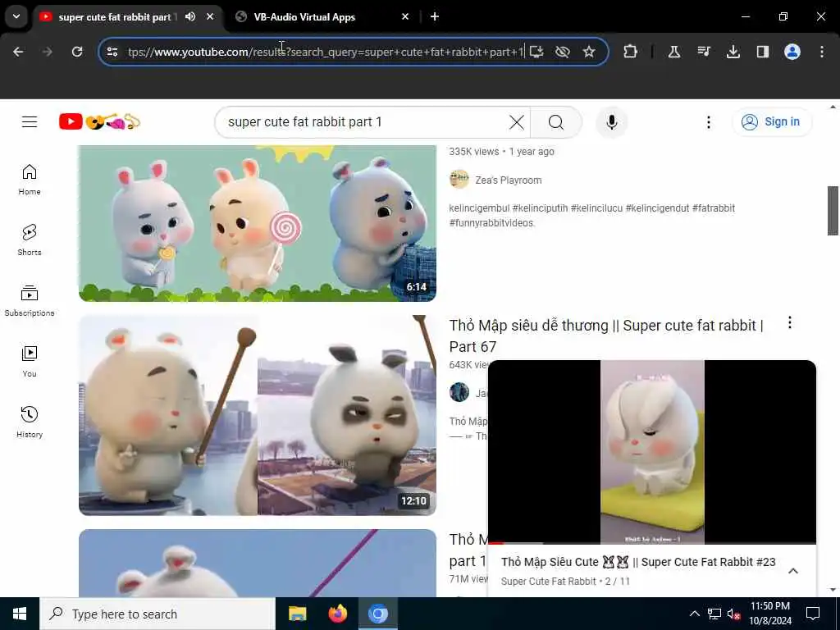Screen dimensions: 840x630
Task: Open the network tray icon
Action: tap(714, 614)
